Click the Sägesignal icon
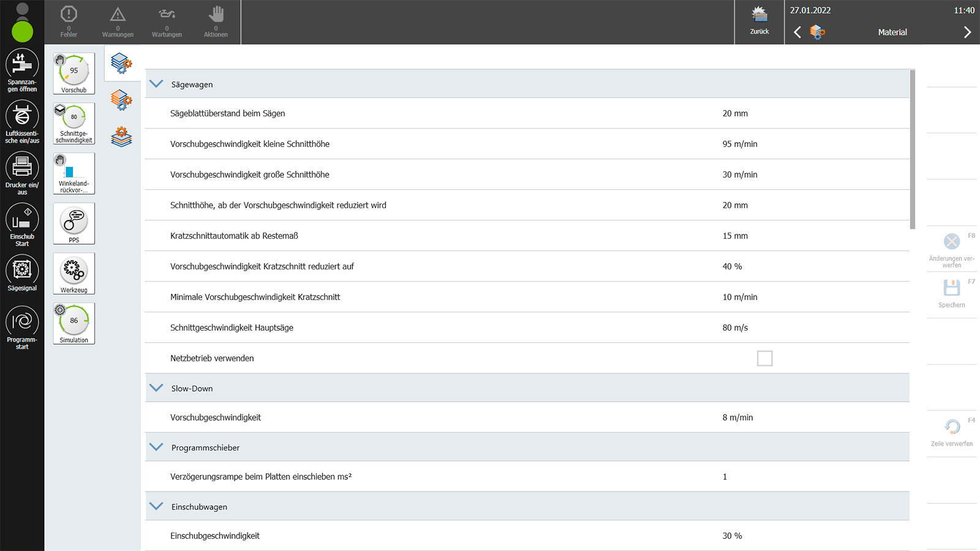Screen dimensions: 980x551 (22, 270)
